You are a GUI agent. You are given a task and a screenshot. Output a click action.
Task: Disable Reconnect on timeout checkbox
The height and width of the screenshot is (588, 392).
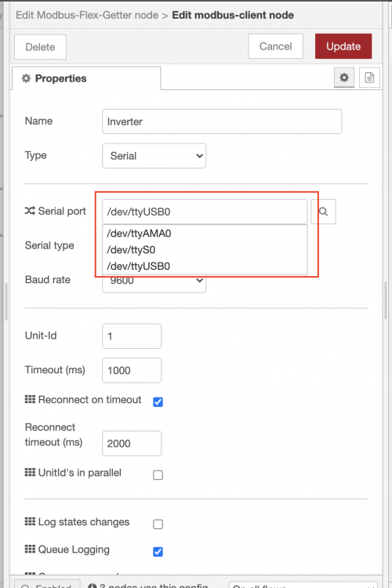[158, 402]
